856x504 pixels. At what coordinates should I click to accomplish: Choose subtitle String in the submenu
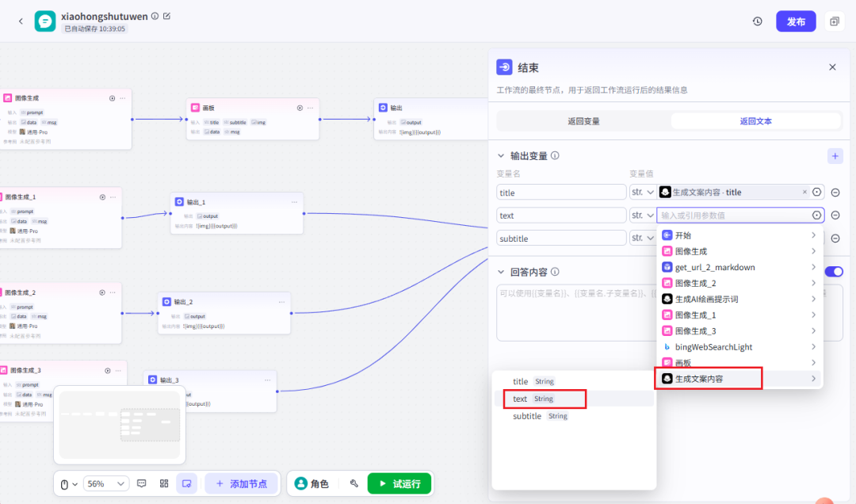pos(574,416)
